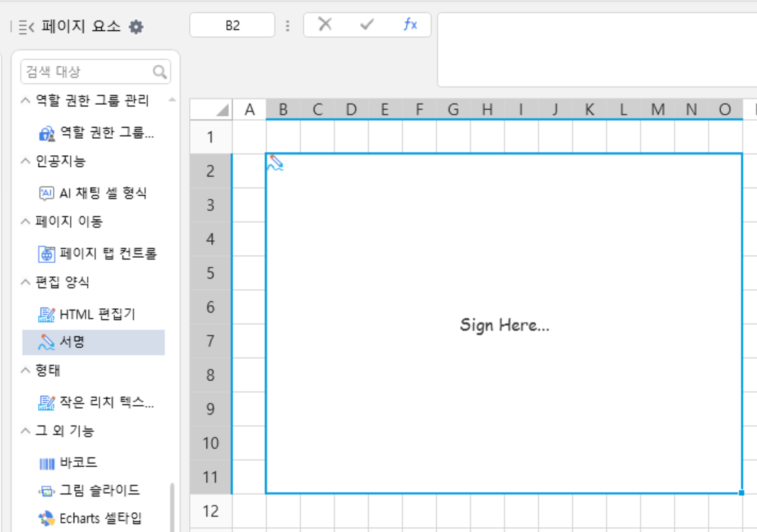Image resolution: width=757 pixels, height=532 pixels.
Task: Click the 검색 대상 search field
Action: (x=96, y=72)
